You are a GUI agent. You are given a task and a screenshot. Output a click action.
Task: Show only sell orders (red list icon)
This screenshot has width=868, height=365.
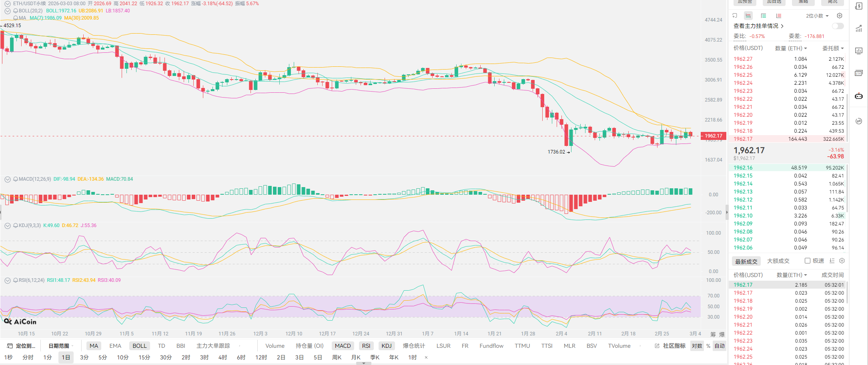click(778, 16)
